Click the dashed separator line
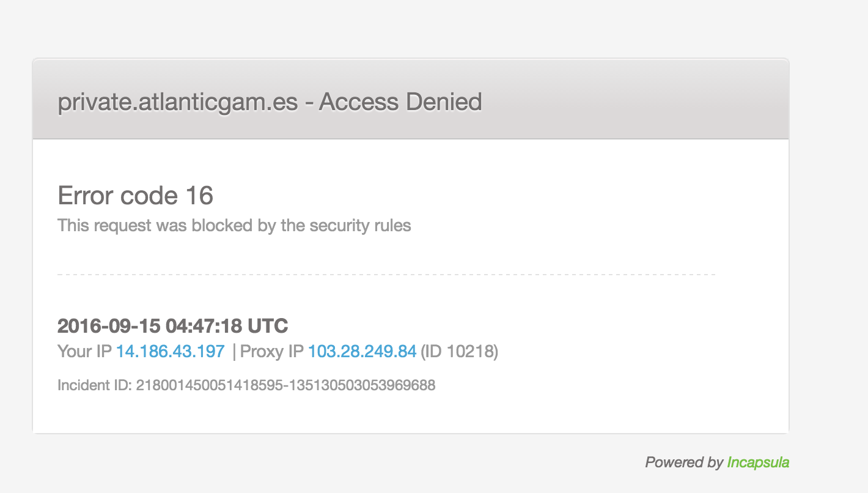Viewport: 868px width, 493px height. 386,275
